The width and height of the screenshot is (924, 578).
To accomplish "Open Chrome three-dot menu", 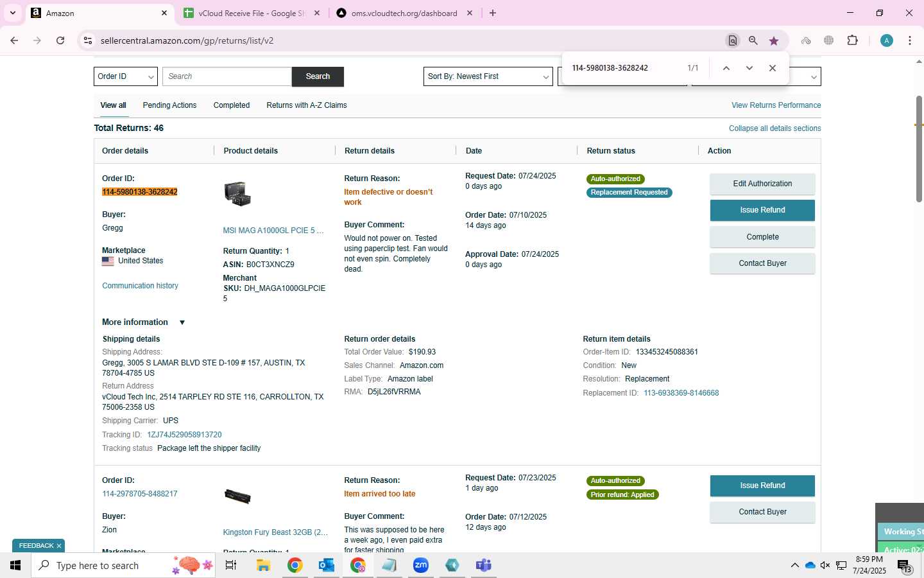I will [x=910, y=40].
